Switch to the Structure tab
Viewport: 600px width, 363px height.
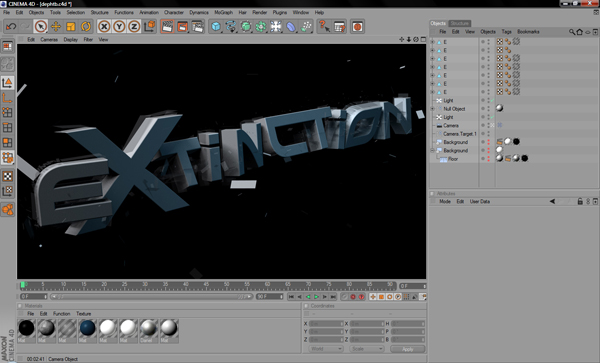459,23
